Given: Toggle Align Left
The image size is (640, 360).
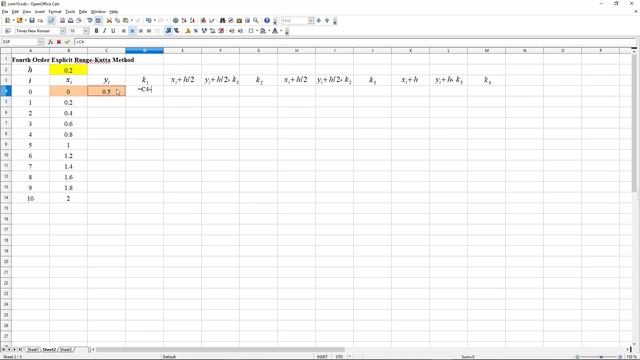Looking at the screenshot, I should click(124, 31).
